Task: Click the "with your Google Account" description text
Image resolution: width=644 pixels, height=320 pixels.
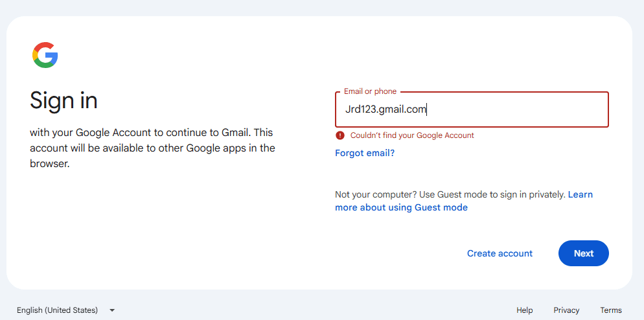Action: pos(152,148)
